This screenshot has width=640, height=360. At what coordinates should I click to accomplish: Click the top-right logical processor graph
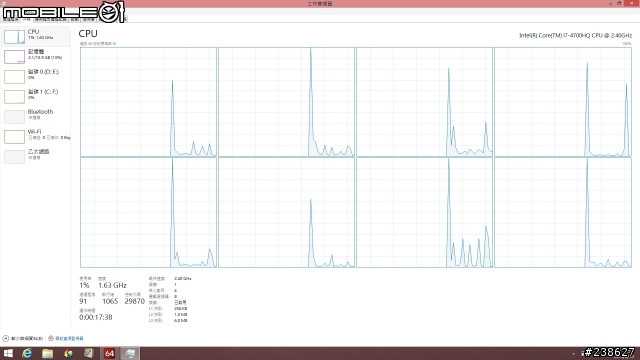[563, 102]
